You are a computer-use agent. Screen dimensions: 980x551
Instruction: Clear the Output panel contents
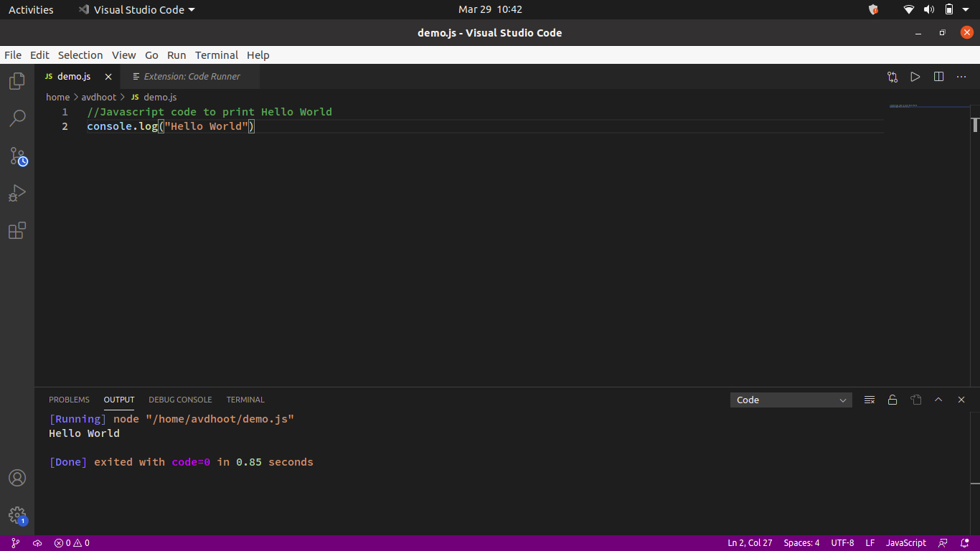[869, 400]
